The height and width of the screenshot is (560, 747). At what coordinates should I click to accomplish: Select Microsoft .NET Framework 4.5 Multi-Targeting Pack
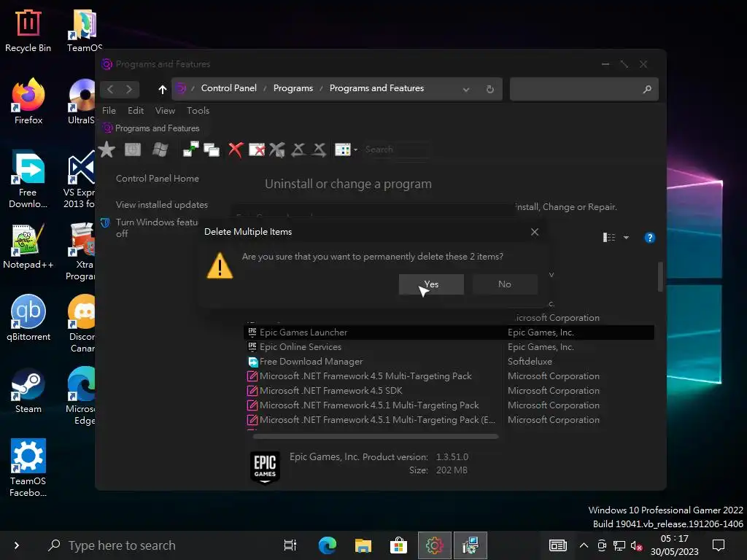(449, 376)
